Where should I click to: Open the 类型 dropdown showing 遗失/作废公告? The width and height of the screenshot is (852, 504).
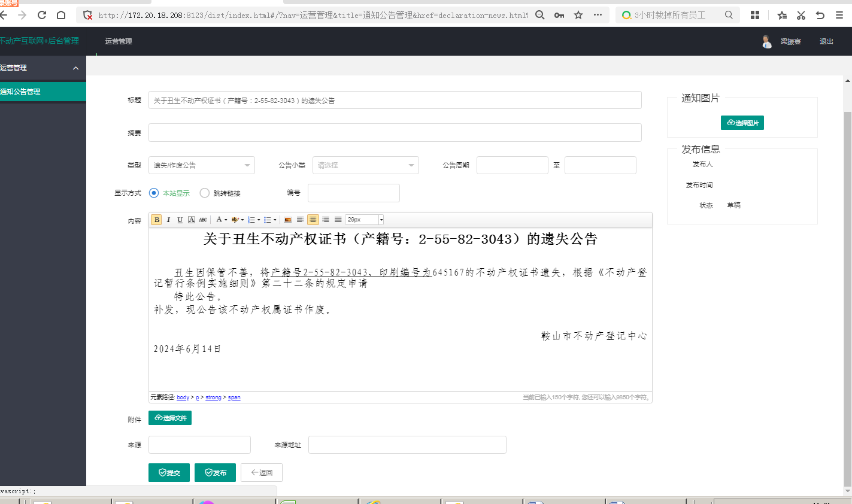click(x=202, y=165)
